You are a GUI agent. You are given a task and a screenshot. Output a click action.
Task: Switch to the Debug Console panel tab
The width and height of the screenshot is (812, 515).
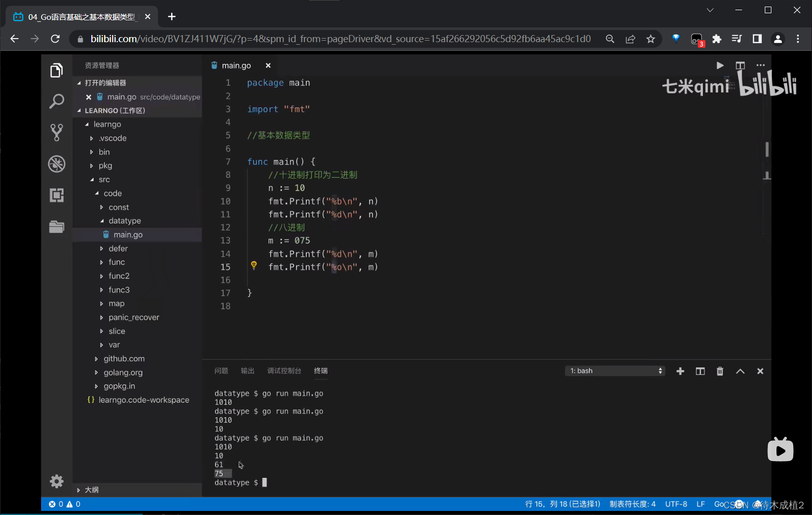pos(284,371)
